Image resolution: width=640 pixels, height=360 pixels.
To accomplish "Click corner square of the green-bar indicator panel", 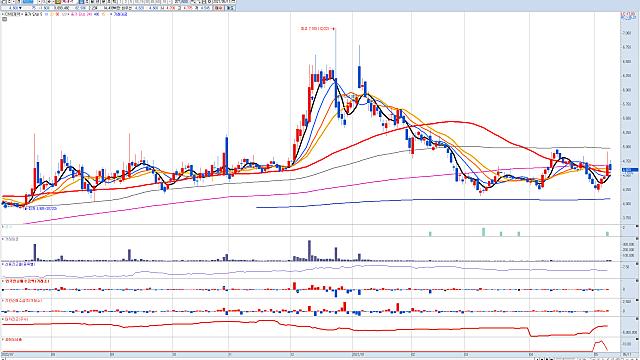I will pos(637,227).
